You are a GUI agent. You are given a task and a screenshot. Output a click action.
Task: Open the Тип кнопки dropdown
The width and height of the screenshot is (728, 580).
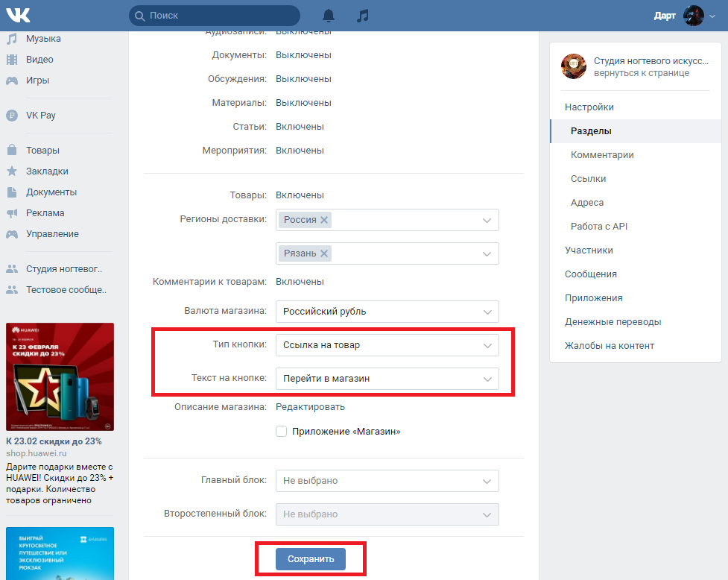[387, 345]
